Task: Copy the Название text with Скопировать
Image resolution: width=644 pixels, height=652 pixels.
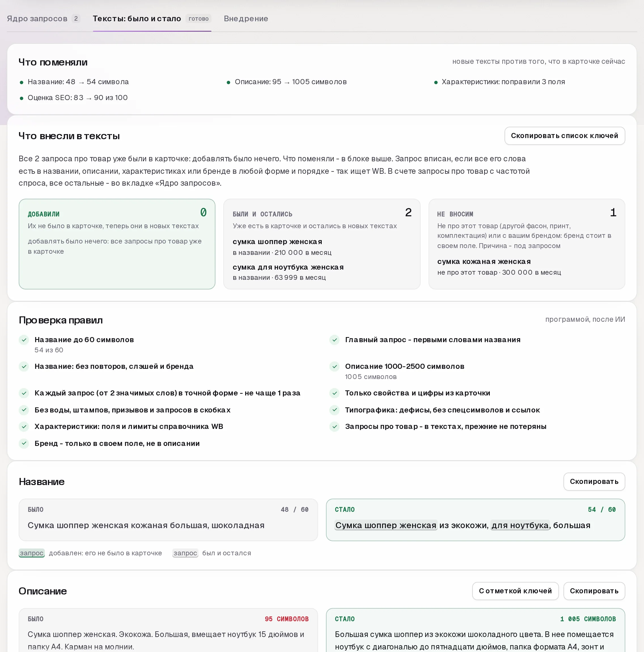Action: click(594, 481)
